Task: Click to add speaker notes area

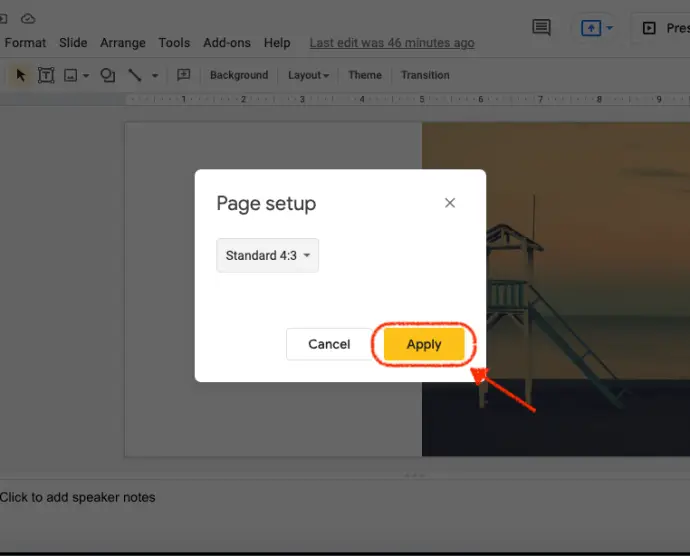Action: point(77,497)
